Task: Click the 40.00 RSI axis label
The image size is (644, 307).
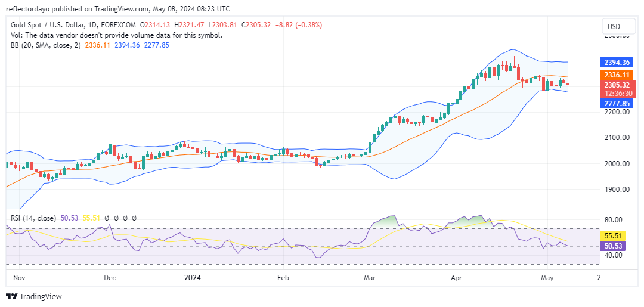Action: pos(614,255)
